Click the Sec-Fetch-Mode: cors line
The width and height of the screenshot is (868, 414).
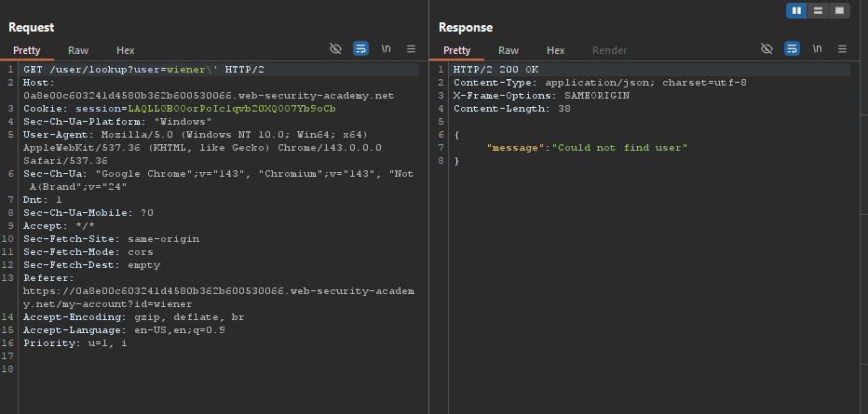point(88,252)
